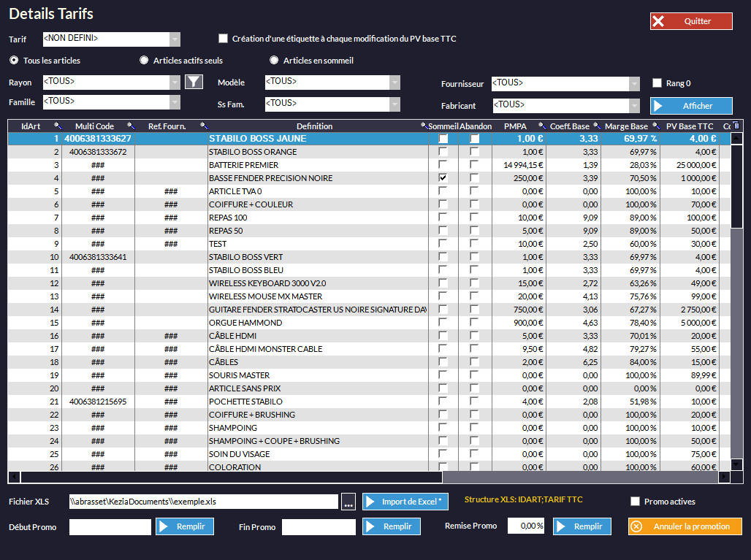Open the table options icon at grid top-right
The height and width of the screenshot is (560, 751).
736,126
